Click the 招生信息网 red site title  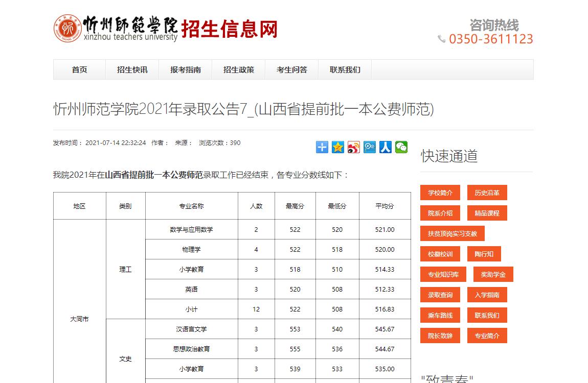(230, 29)
